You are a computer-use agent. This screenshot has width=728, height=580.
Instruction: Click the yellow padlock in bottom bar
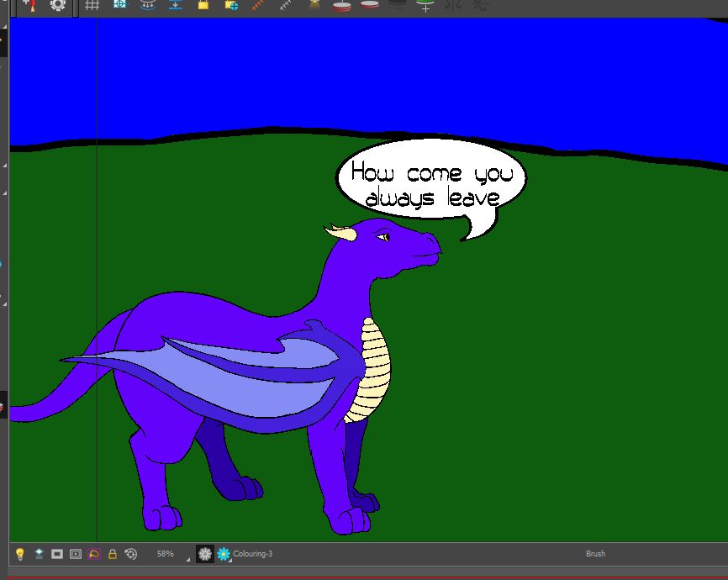(113, 554)
